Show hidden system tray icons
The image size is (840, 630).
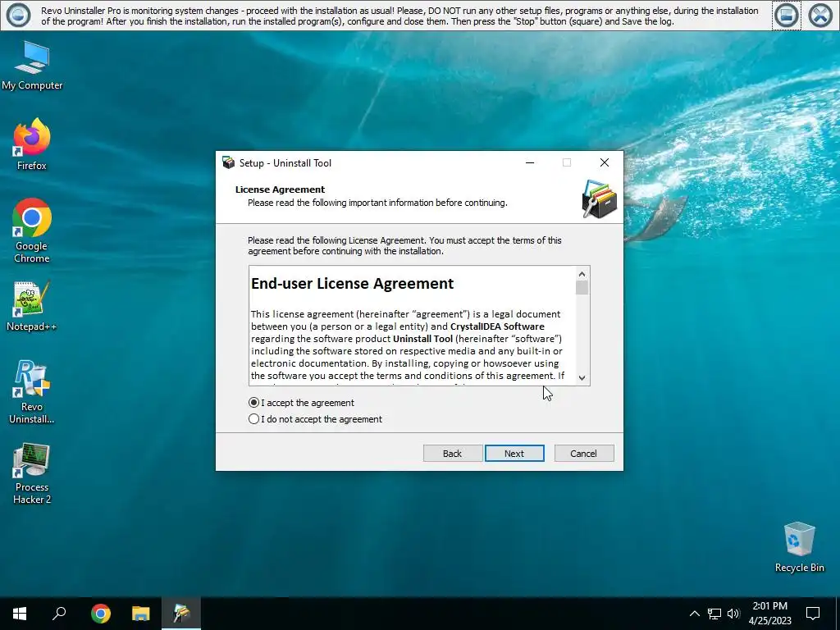click(x=694, y=614)
